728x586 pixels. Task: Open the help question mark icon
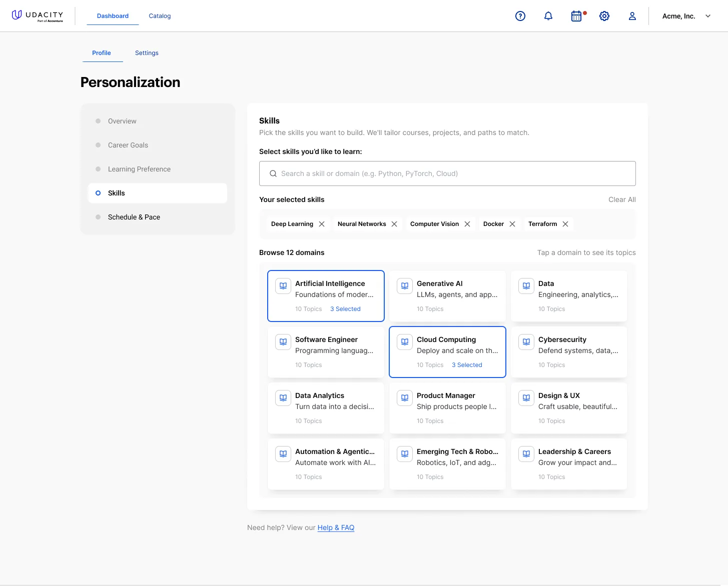point(520,16)
